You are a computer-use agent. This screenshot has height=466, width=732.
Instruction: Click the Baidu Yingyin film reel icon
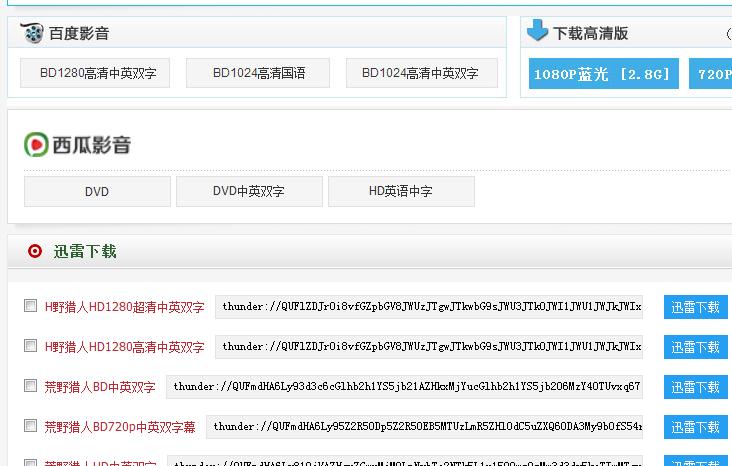[32, 33]
